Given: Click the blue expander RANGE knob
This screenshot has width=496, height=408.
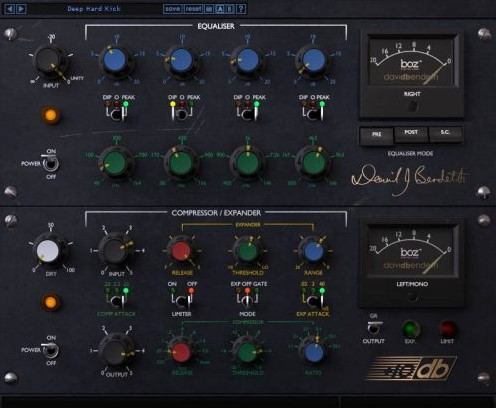Looking at the screenshot, I should [313, 252].
